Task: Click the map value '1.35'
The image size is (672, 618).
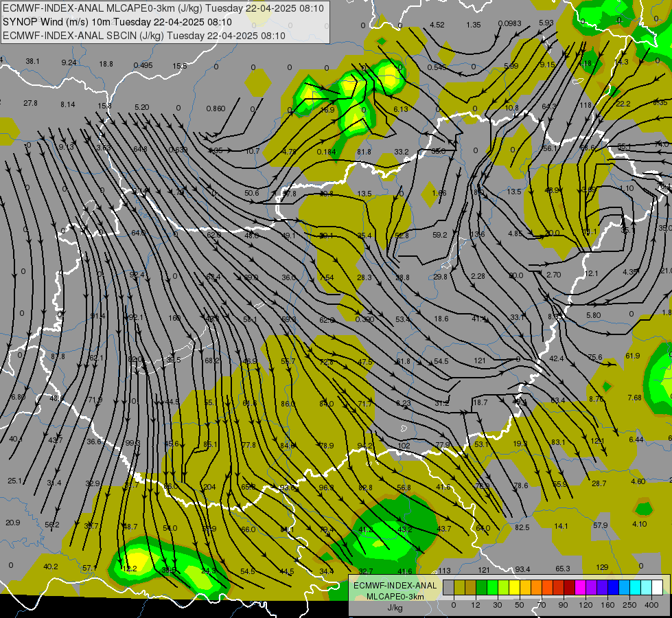Action: (x=474, y=25)
